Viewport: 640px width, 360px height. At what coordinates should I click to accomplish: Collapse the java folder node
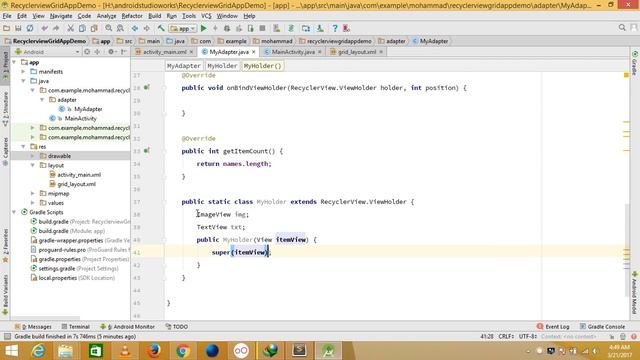tap(23, 81)
